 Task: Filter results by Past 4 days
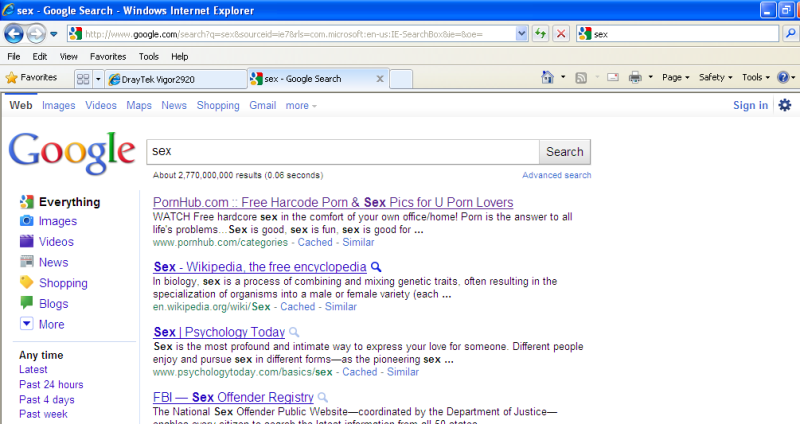coord(47,400)
